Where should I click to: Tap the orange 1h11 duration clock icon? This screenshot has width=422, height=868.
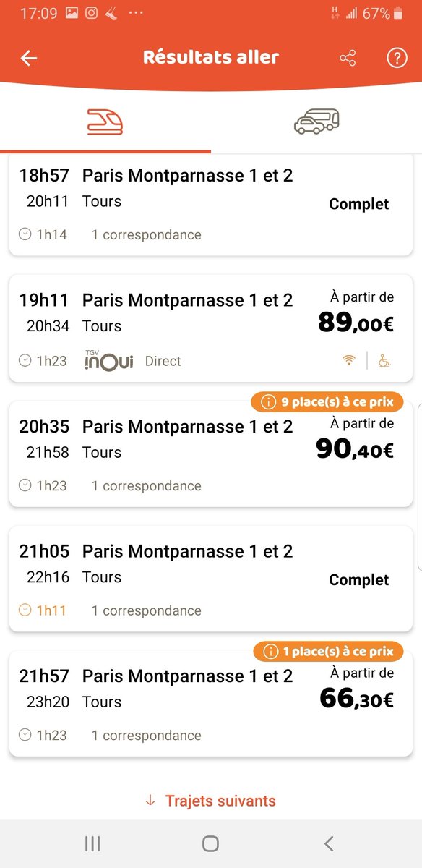click(25, 610)
